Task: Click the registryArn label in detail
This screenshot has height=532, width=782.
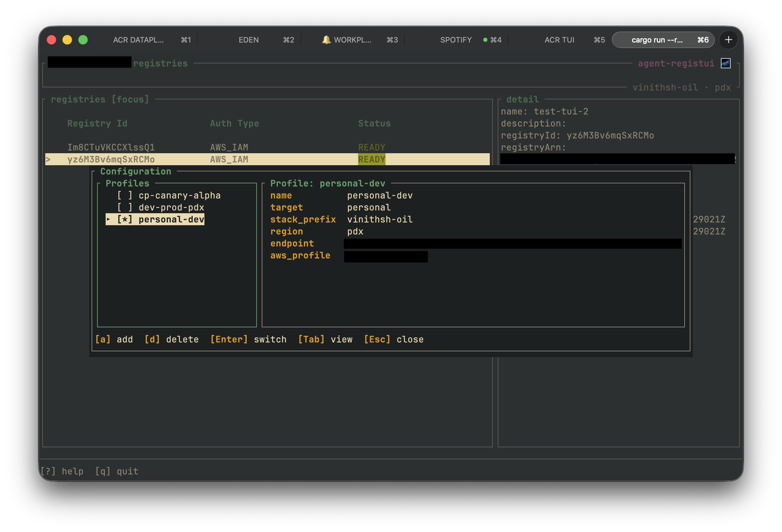Action: [533, 147]
